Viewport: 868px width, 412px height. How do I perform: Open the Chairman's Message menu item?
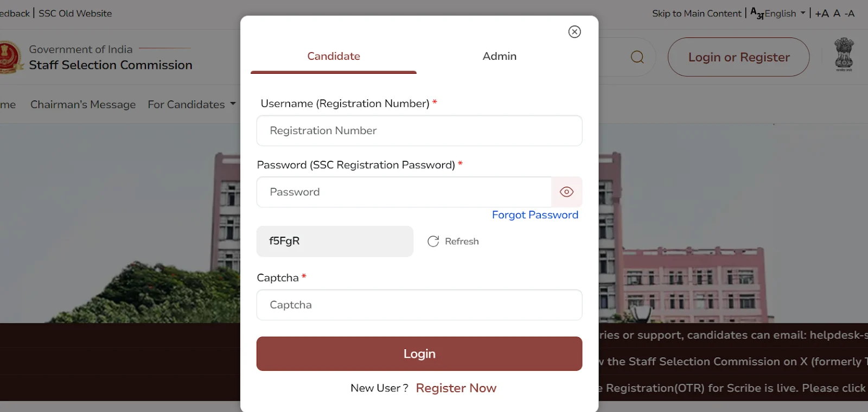(x=83, y=104)
